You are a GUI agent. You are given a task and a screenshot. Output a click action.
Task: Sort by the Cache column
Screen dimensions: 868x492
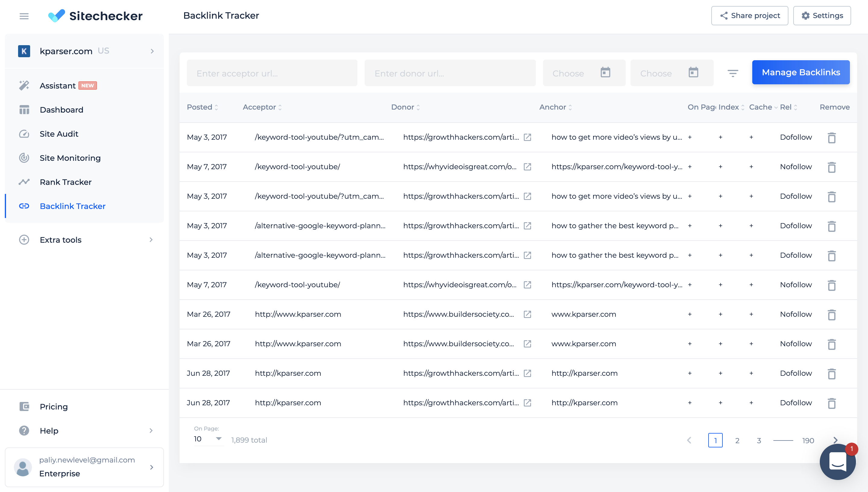pos(763,107)
